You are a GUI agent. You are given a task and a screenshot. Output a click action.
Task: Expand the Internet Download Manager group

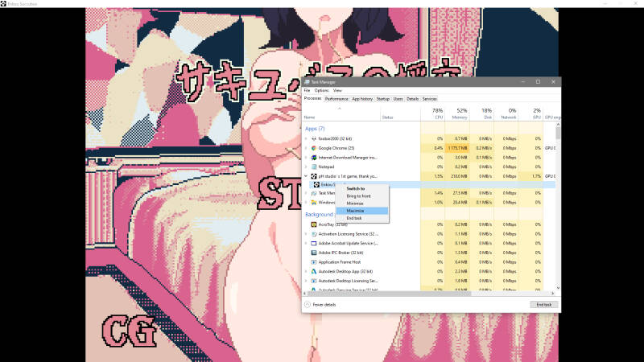pyautogui.click(x=306, y=158)
